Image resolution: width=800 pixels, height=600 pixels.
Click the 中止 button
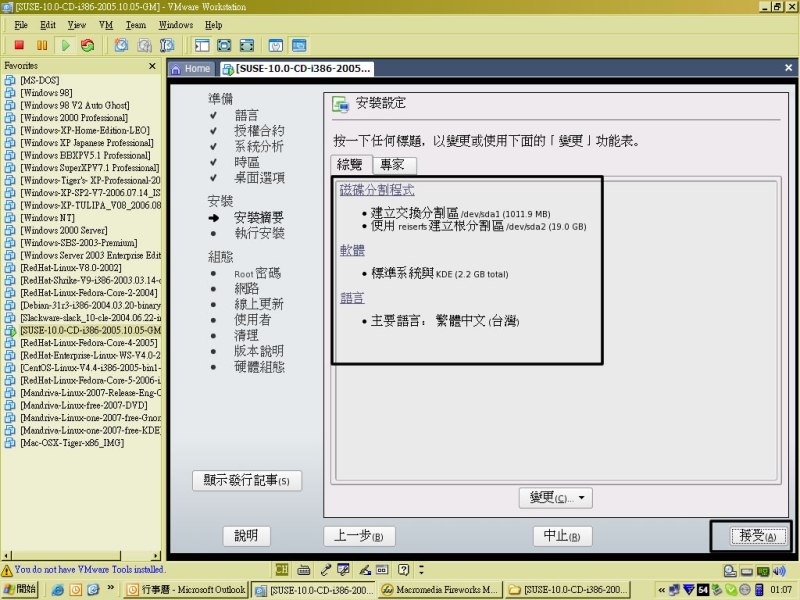point(561,536)
